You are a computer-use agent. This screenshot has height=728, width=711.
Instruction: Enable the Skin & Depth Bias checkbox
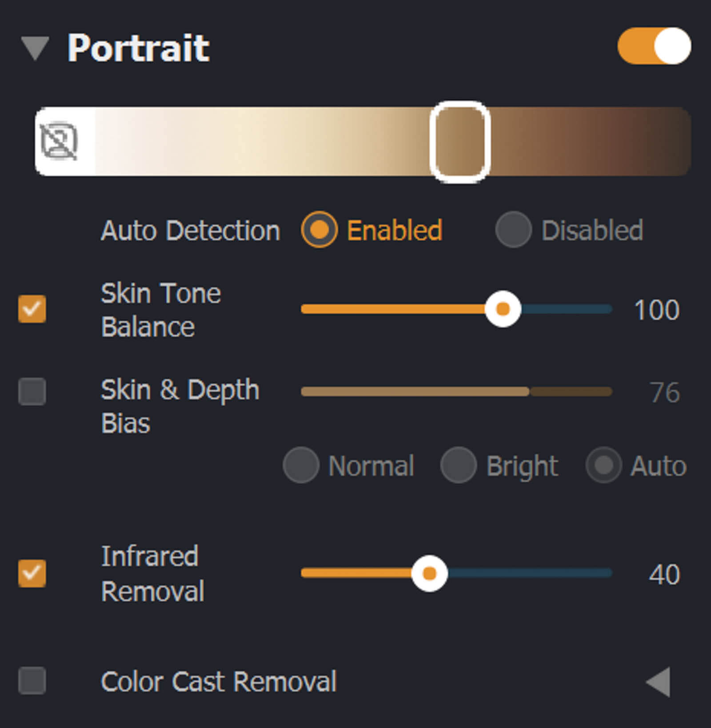[32, 392]
